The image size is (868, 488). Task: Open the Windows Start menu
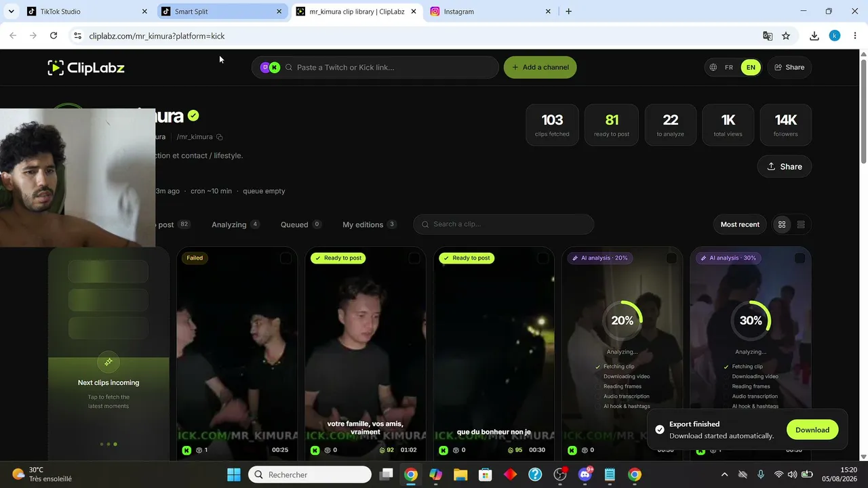click(x=233, y=474)
